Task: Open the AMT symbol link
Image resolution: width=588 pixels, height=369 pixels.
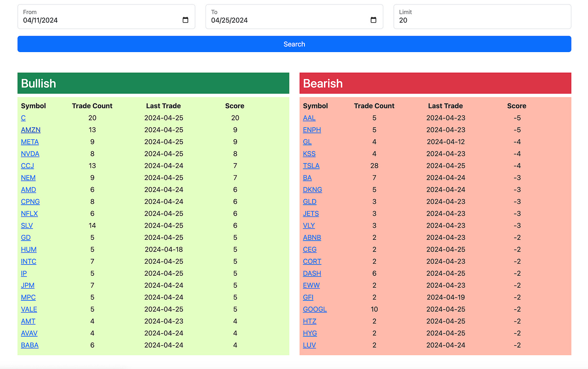Action: tap(28, 321)
